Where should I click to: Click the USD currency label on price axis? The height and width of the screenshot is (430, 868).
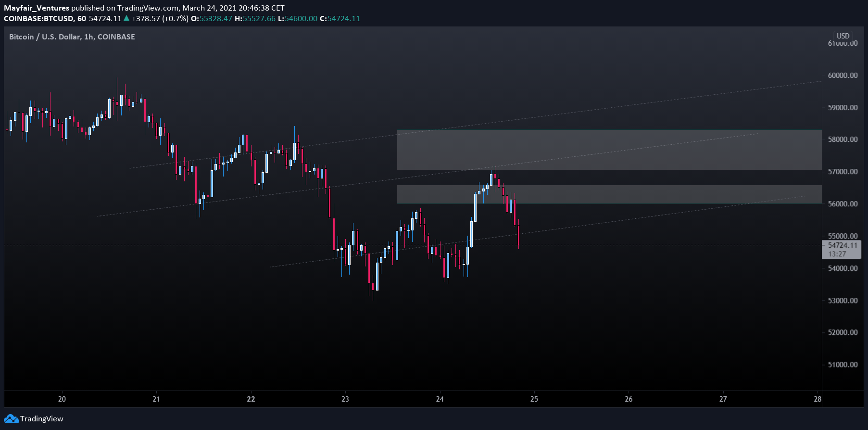(843, 36)
